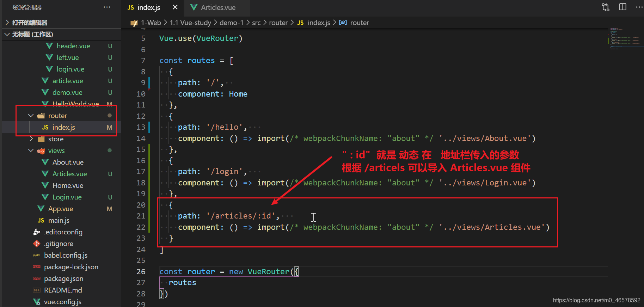The image size is (644, 307).
Task: Open babel.config.js file
Action: (x=66, y=255)
